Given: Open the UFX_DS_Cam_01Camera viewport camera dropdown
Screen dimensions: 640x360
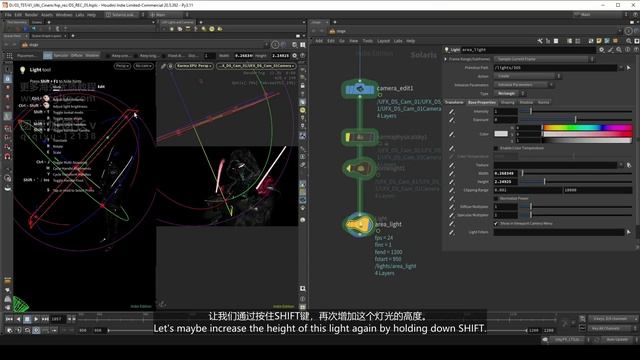Looking at the screenshot, I should click(x=257, y=66).
